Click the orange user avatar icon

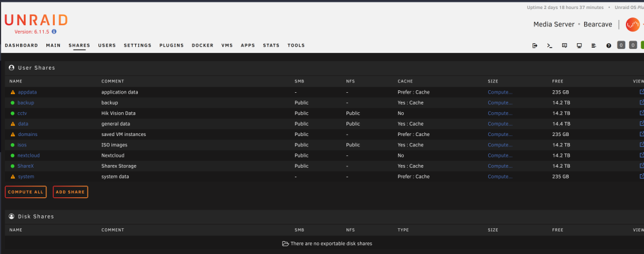(x=632, y=24)
